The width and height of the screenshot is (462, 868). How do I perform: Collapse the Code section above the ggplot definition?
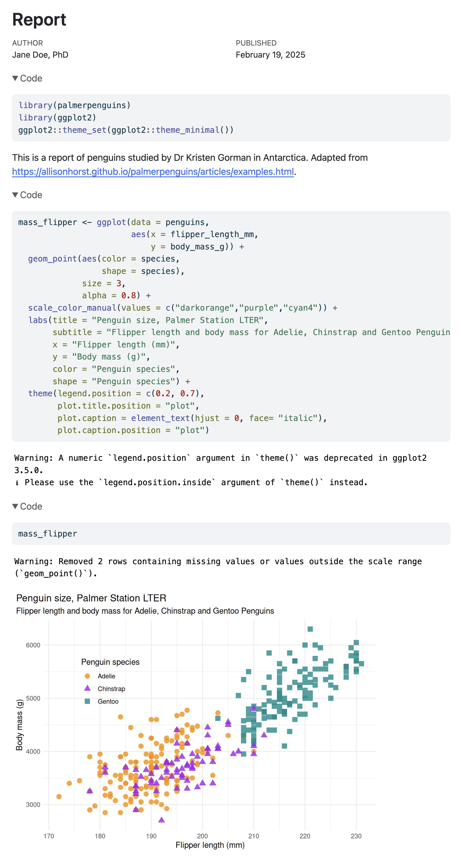(27, 195)
